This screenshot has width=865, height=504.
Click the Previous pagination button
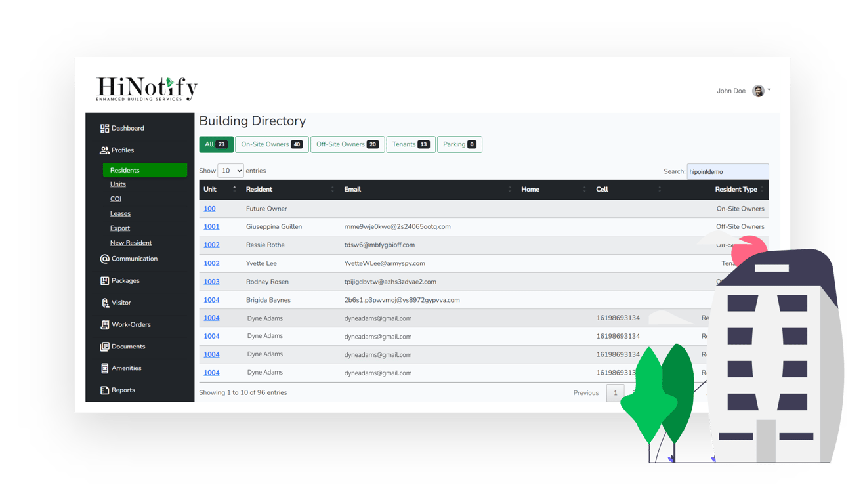[x=586, y=393]
